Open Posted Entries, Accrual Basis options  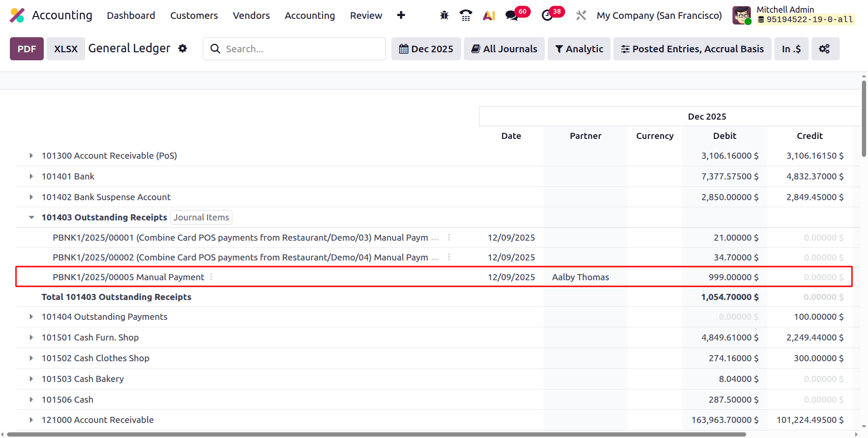(x=693, y=49)
